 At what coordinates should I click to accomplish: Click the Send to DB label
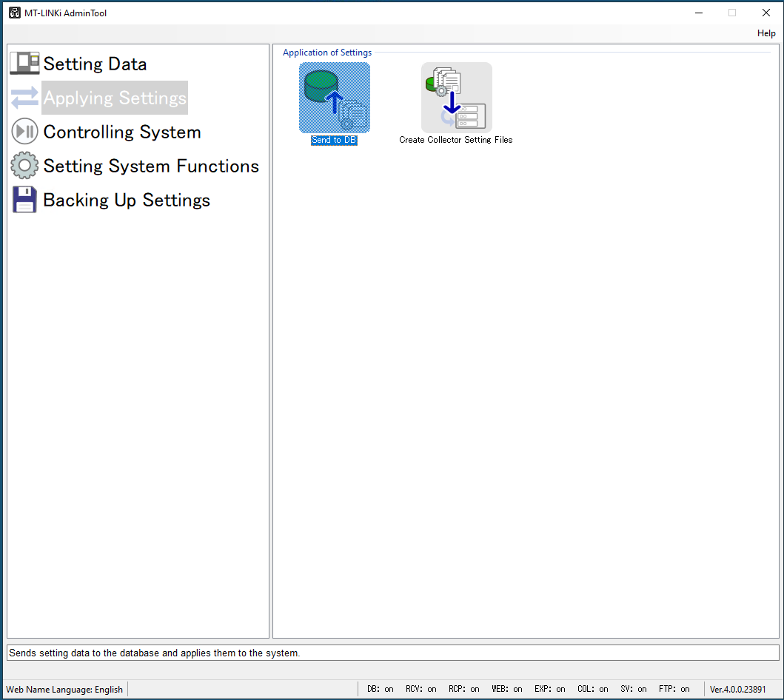click(x=334, y=140)
